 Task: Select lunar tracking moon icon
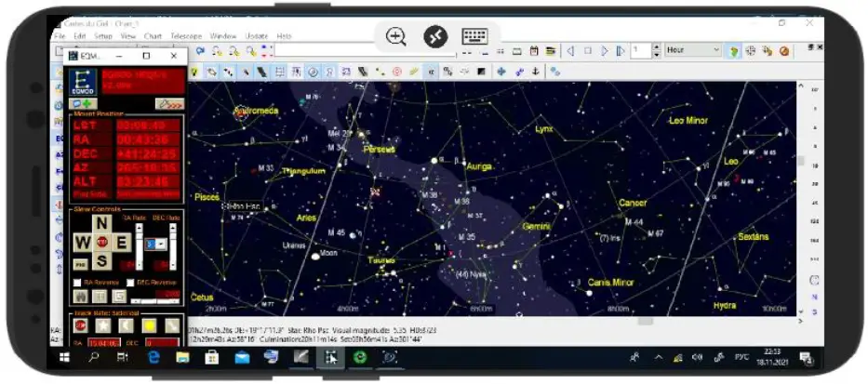click(x=126, y=326)
